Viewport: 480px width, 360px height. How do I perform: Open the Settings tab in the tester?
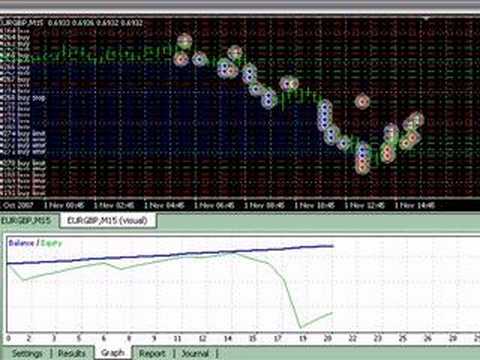27,353
